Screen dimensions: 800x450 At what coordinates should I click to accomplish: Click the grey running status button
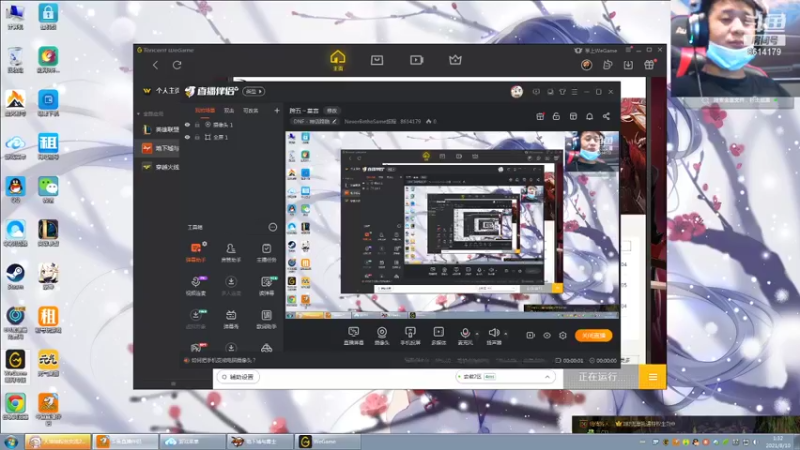tap(601, 377)
